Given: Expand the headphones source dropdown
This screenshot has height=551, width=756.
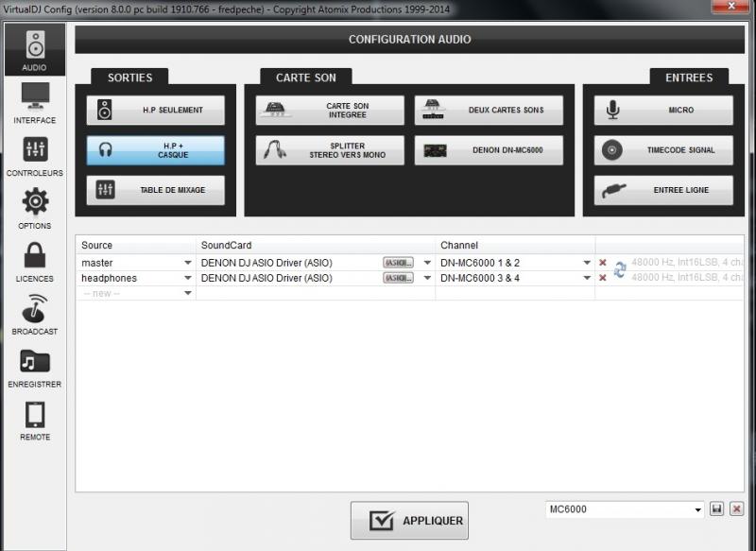Looking at the screenshot, I should tap(187, 278).
